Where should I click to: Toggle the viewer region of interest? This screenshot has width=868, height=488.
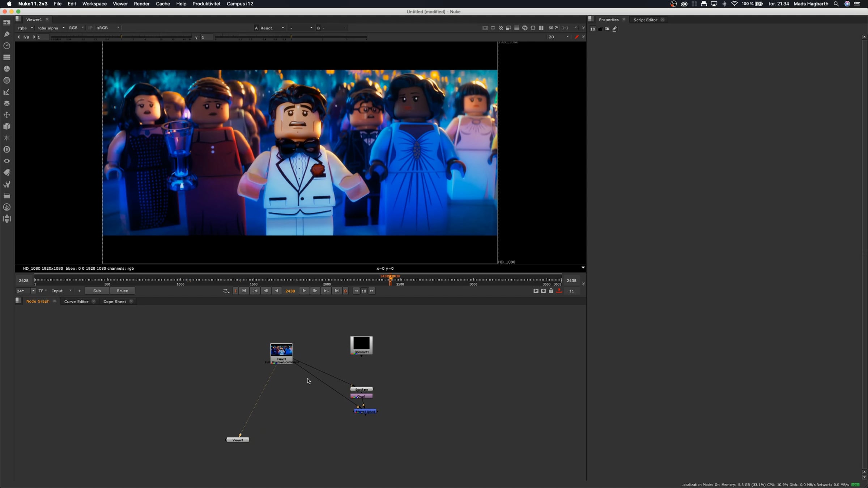493,28
